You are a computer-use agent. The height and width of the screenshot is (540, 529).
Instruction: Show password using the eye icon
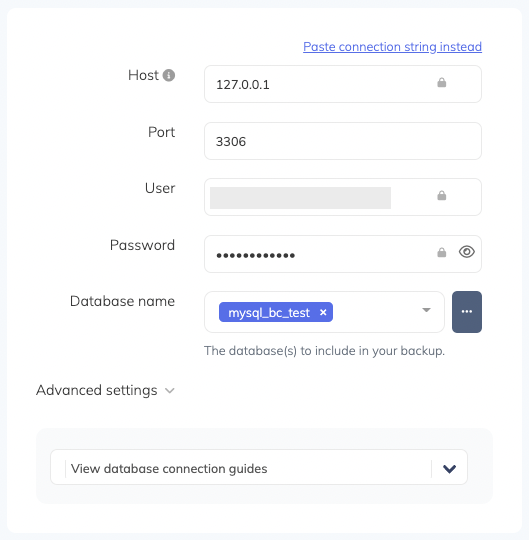coord(467,252)
